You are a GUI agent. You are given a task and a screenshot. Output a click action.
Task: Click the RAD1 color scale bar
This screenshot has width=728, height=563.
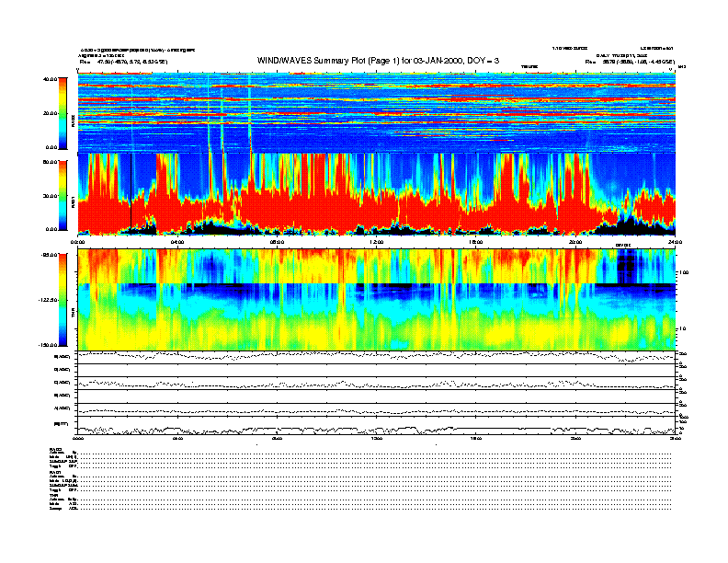(x=63, y=196)
